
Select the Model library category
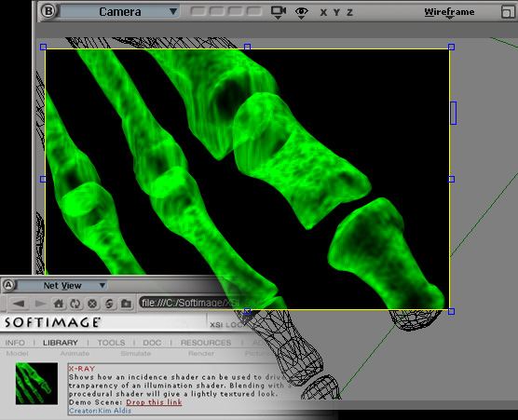pos(17,353)
